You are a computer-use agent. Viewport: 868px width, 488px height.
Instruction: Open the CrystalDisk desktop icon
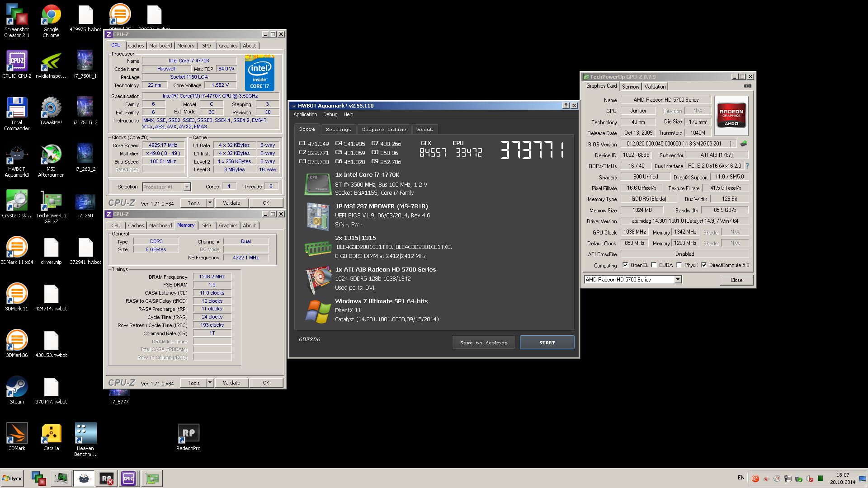point(17,203)
